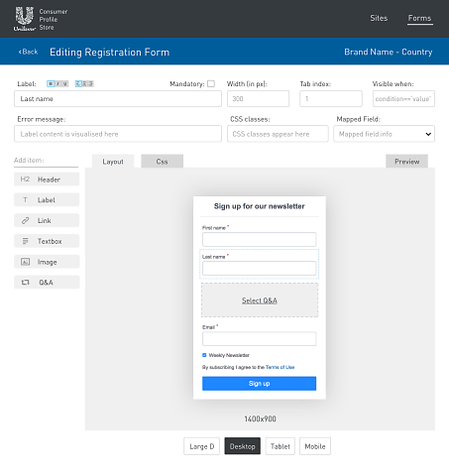Toggle underline formatting for the label
Viewport: 449px width, 476px height.
tap(65, 83)
